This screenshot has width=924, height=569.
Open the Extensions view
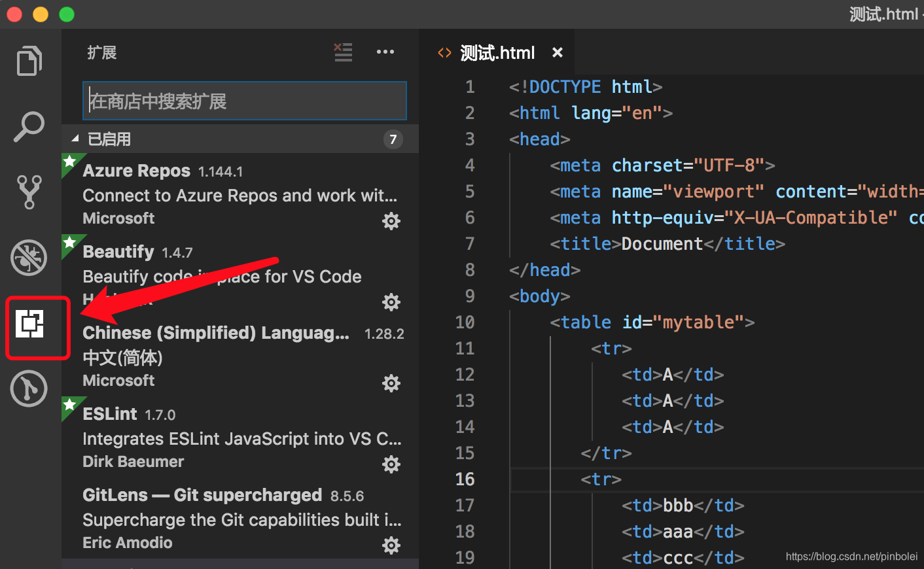coord(30,324)
